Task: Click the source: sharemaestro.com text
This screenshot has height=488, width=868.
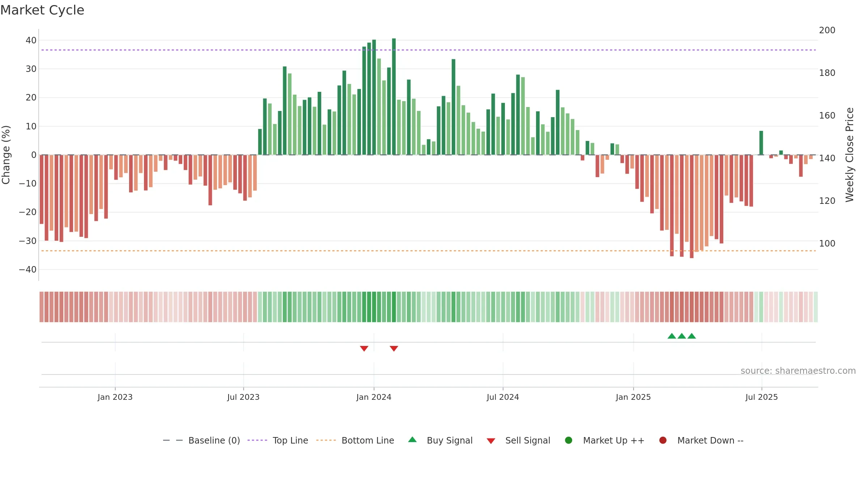Action: tap(798, 371)
